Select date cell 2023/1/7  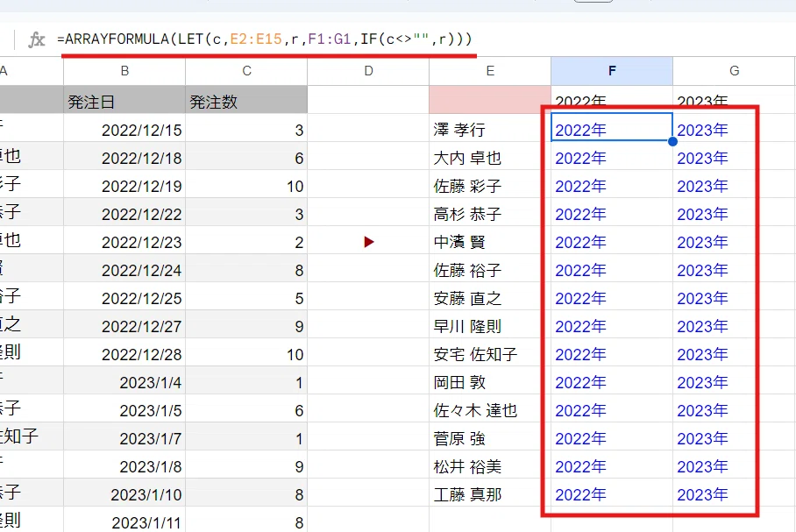click(124, 436)
